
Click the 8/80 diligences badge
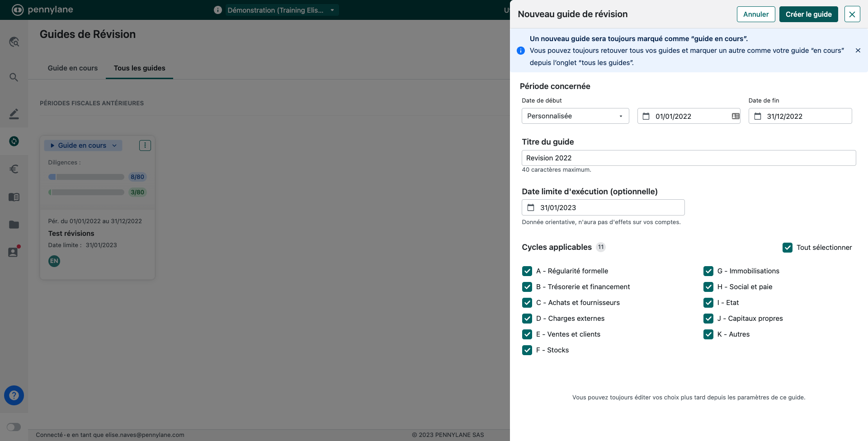(137, 177)
